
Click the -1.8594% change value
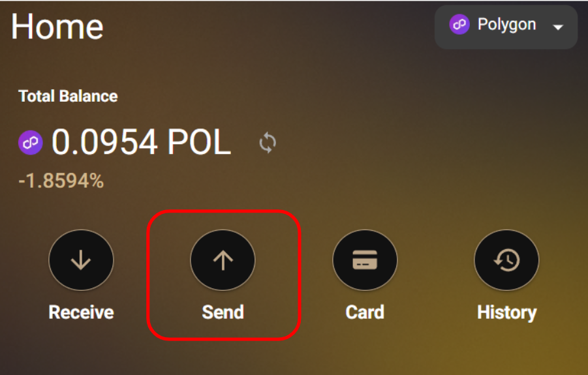[x=61, y=181]
